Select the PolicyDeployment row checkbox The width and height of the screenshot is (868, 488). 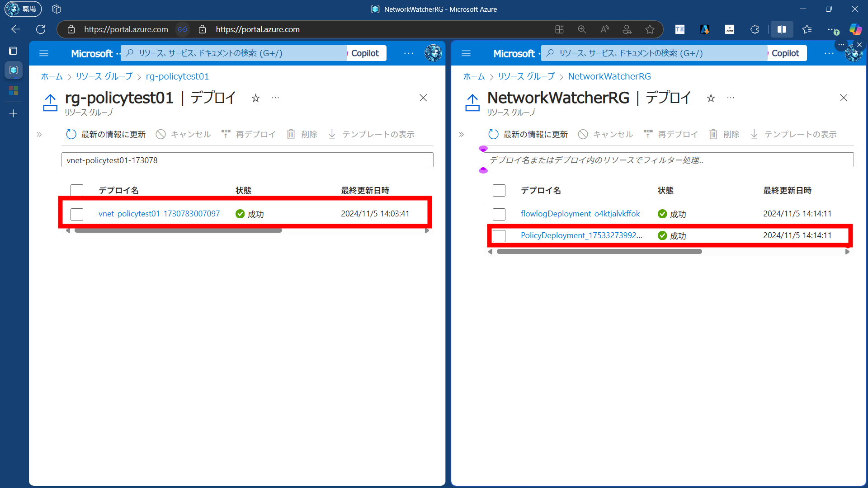(x=499, y=236)
